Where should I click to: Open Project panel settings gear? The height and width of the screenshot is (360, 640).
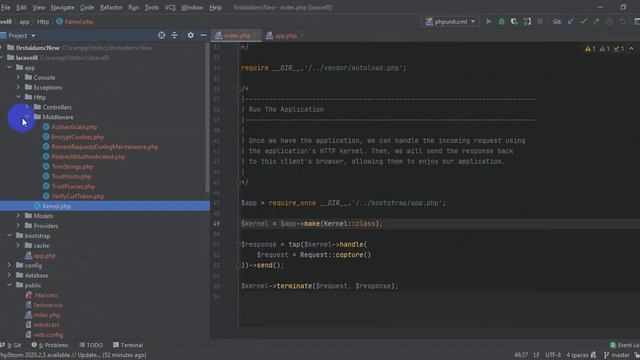tap(191, 36)
